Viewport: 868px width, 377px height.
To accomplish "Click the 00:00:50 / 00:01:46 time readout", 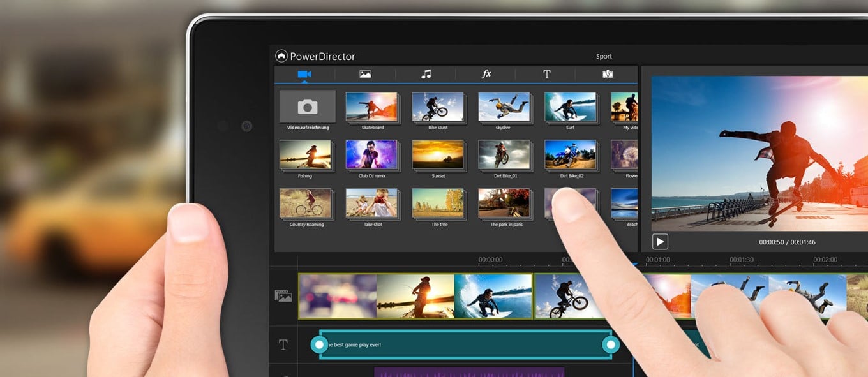I will [787, 242].
